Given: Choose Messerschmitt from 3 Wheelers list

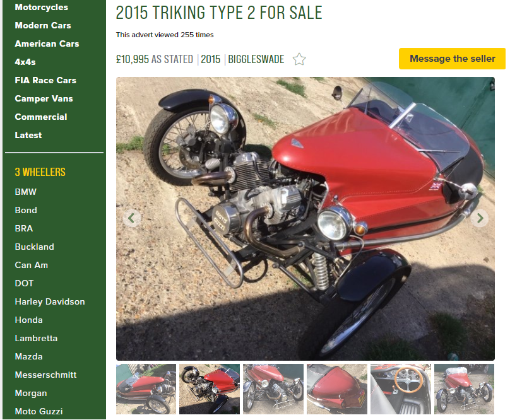Looking at the screenshot, I should tap(45, 375).
